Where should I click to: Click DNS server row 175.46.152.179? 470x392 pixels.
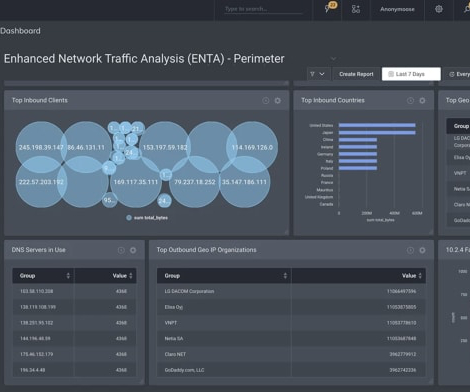[x=74, y=354]
